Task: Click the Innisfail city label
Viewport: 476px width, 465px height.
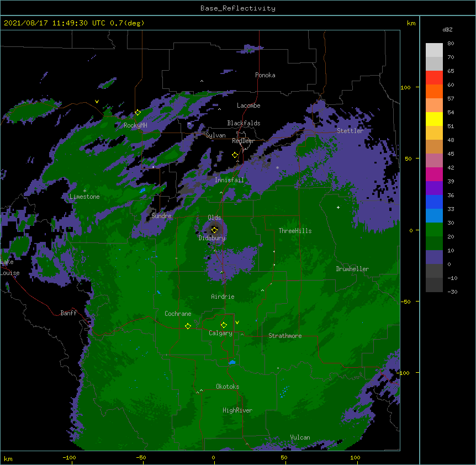Action: point(229,180)
